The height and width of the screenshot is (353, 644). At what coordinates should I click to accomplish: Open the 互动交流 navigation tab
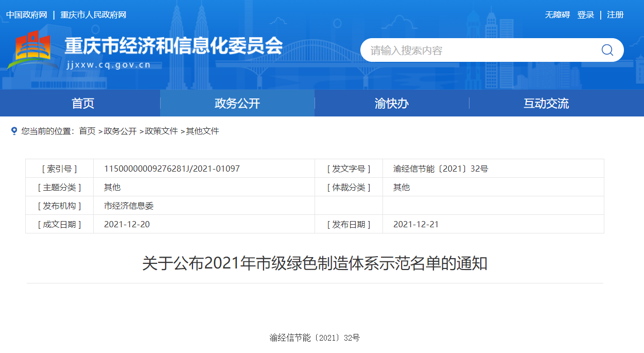546,103
